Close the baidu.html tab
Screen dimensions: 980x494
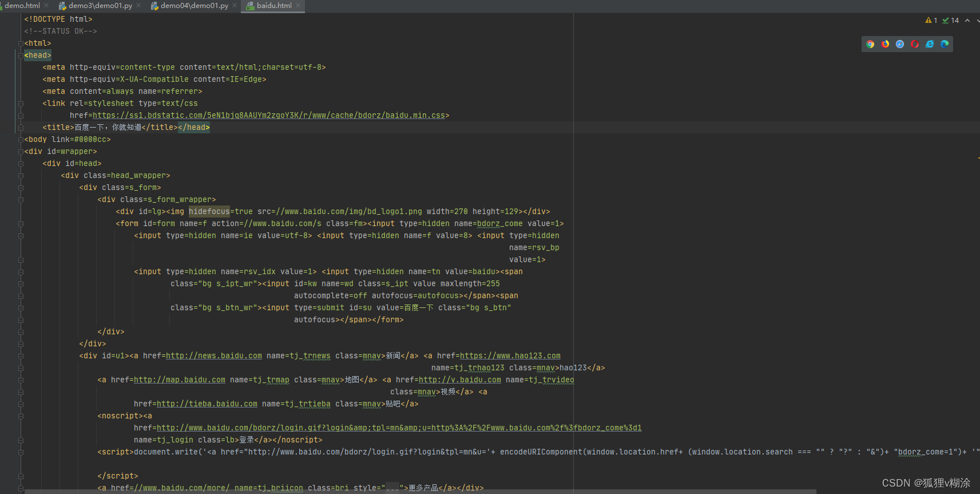tap(298, 5)
